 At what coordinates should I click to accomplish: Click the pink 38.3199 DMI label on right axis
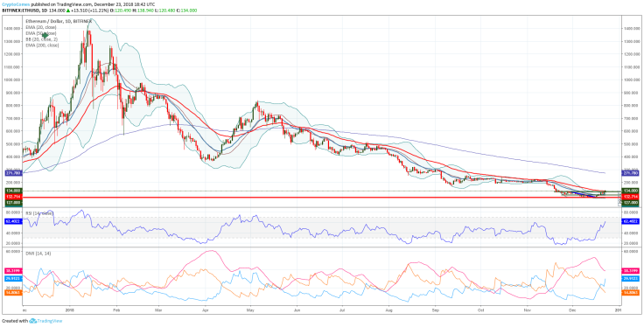pos(630,271)
